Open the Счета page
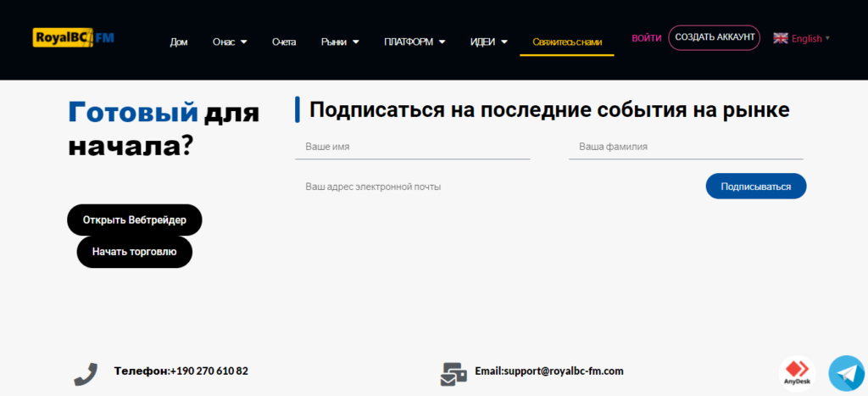868x396 pixels. (284, 42)
